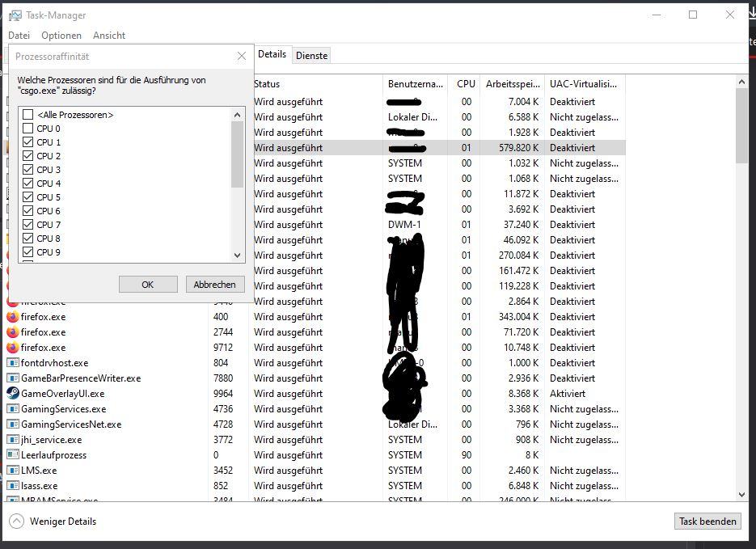Image resolution: width=756 pixels, height=549 pixels.
Task: Select the GamingServicesNet.exe process name
Action: coord(71,424)
